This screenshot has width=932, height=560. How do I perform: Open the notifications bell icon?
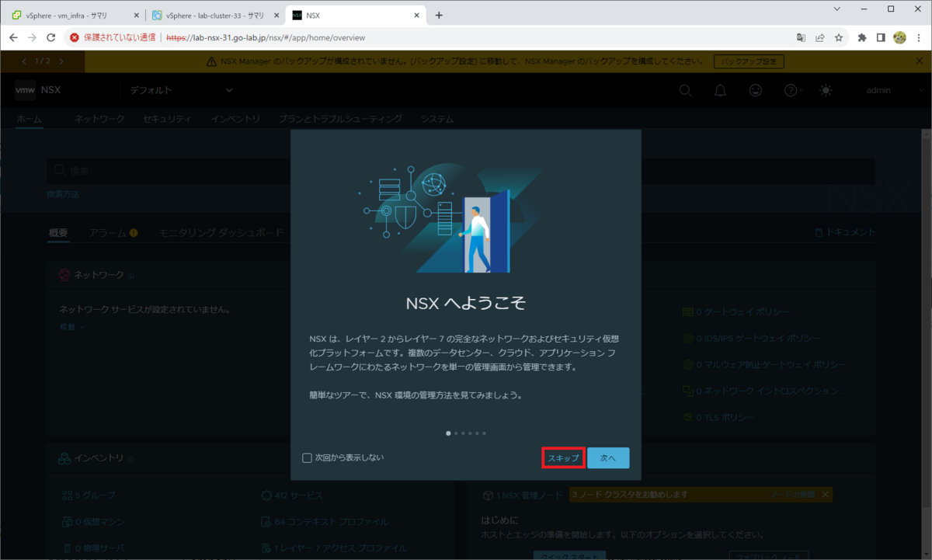click(721, 91)
